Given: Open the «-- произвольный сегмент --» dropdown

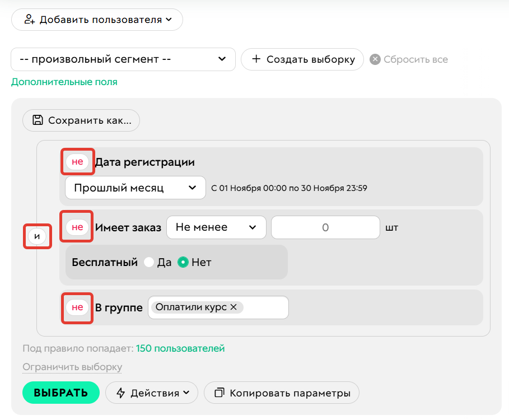Looking at the screenshot, I should (123, 59).
